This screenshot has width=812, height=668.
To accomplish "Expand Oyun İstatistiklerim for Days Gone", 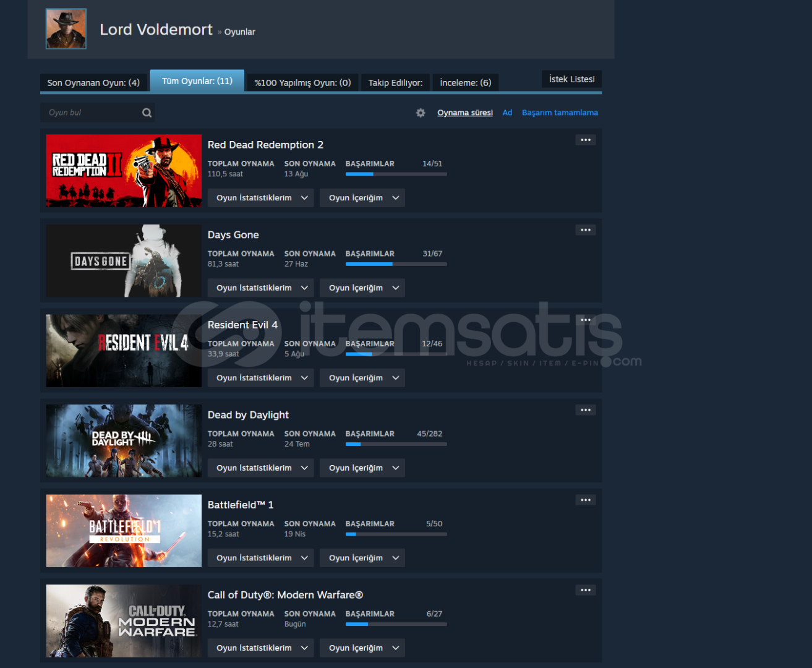I will point(261,288).
